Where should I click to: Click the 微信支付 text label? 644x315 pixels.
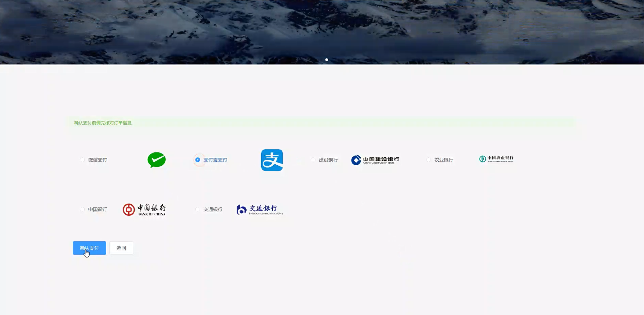pos(97,159)
